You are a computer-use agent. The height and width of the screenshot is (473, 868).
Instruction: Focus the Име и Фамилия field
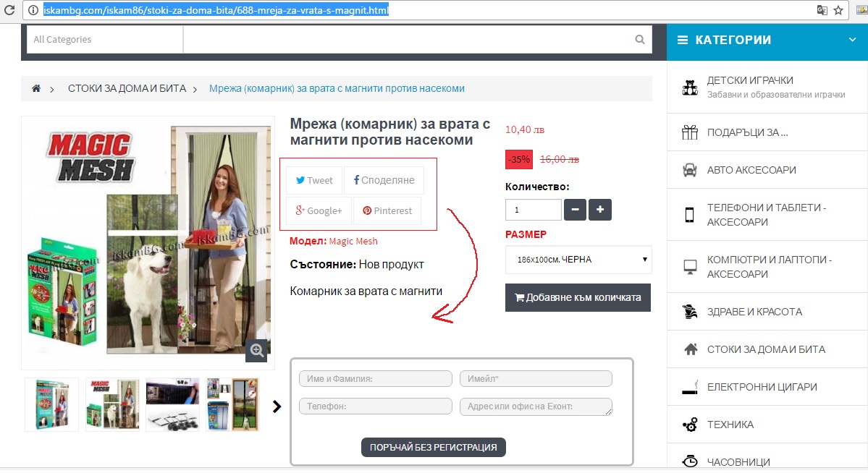tap(376, 379)
